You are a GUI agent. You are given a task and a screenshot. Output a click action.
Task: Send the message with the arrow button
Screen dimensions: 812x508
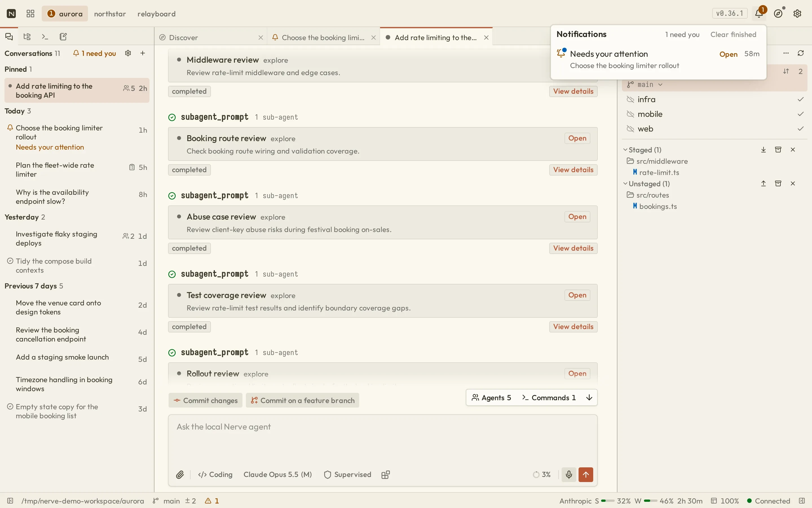pos(586,474)
